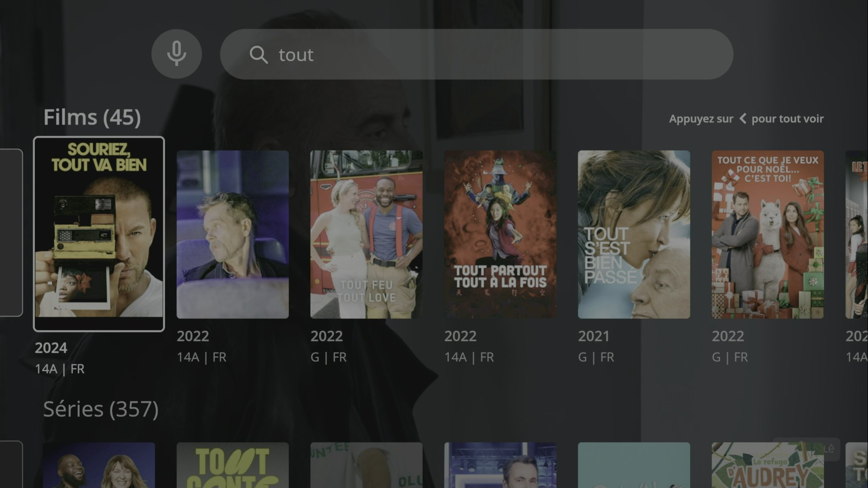Open 'Souriez, tout va bien' movie poster

click(99, 234)
